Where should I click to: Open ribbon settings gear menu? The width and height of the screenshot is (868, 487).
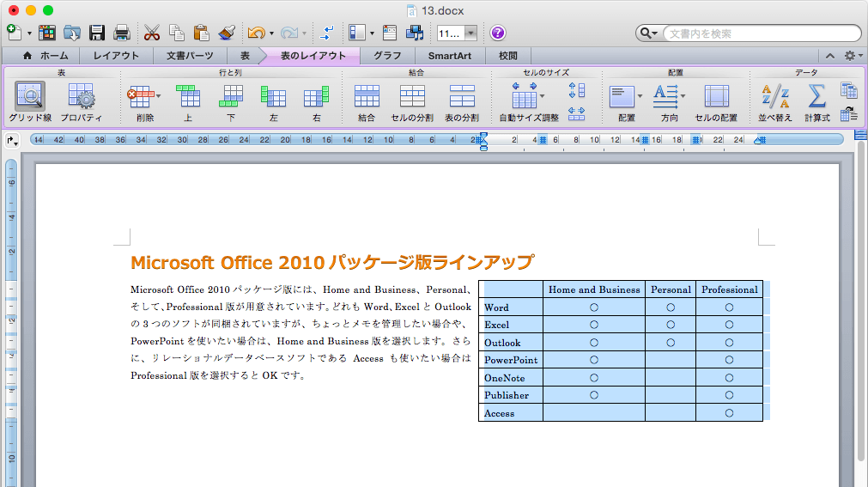tap(853, 56)
